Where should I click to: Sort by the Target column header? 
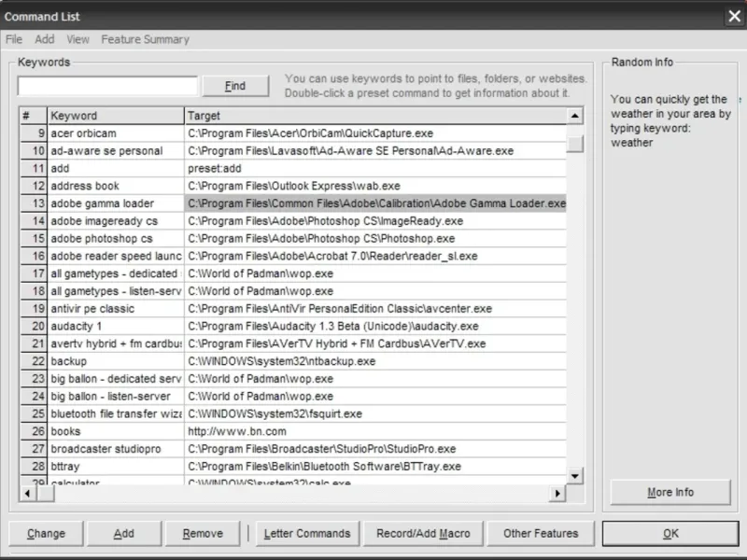375,116
